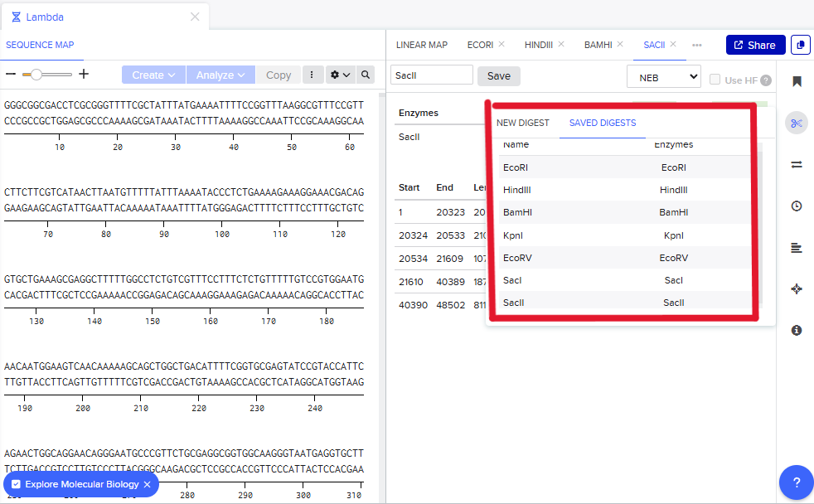Expand the Analyze dropdown menu

(220, 75)
